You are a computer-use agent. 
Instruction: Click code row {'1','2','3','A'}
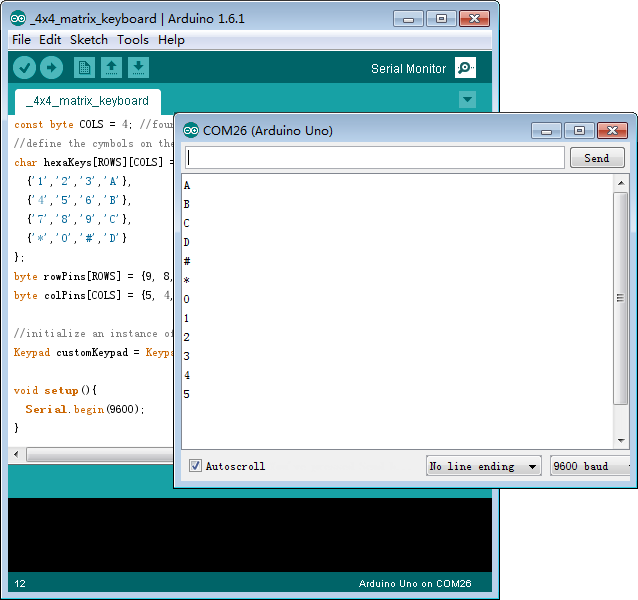pos(79,181)
